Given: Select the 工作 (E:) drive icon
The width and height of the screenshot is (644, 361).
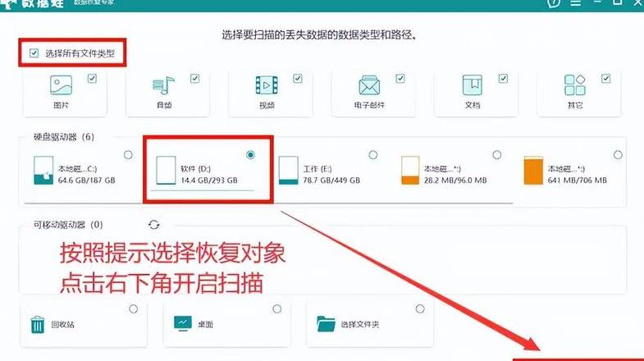Looking at the screenshot, I should pyautogui.click(x=288, y=170).
